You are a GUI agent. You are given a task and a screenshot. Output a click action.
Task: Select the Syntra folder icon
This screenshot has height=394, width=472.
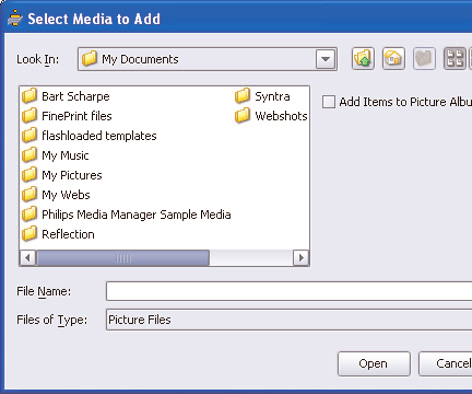pyautogui.click(x=243, y=96)
